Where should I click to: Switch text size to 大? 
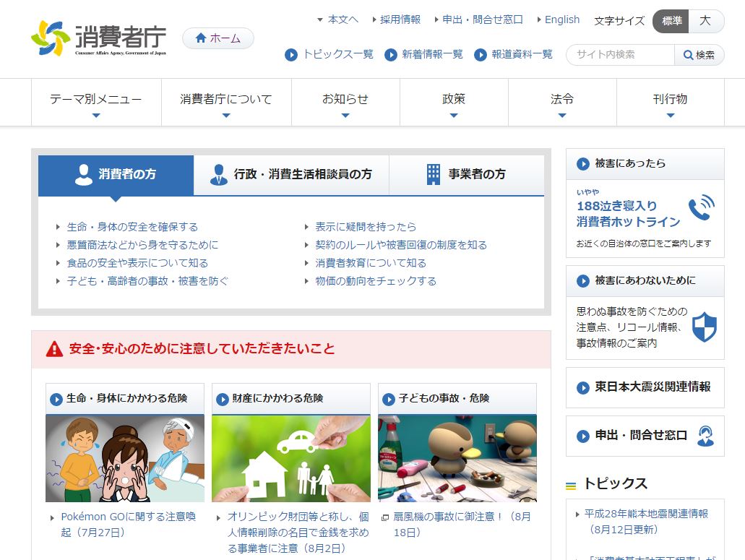(x=705, y=21)
